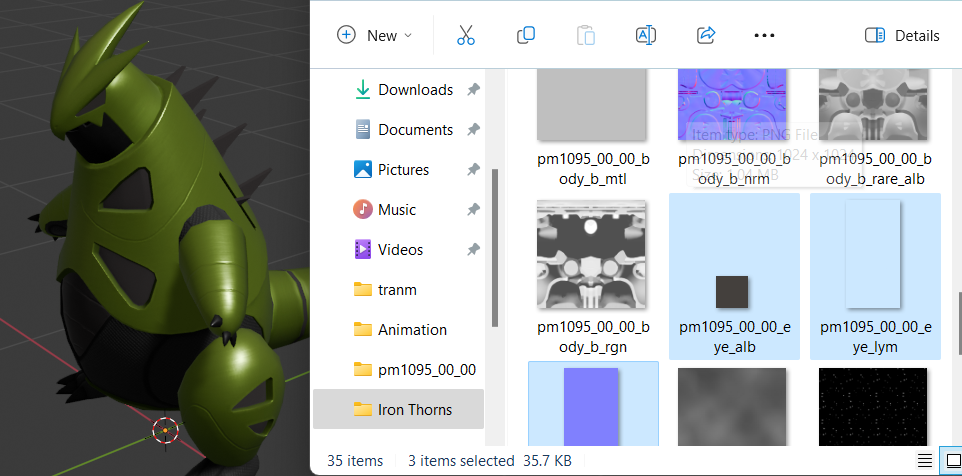Viewport: 962px width, 476px height.
Task: Click file name pm1095_00_00_eye_alb
Action: tap(735, 337)
